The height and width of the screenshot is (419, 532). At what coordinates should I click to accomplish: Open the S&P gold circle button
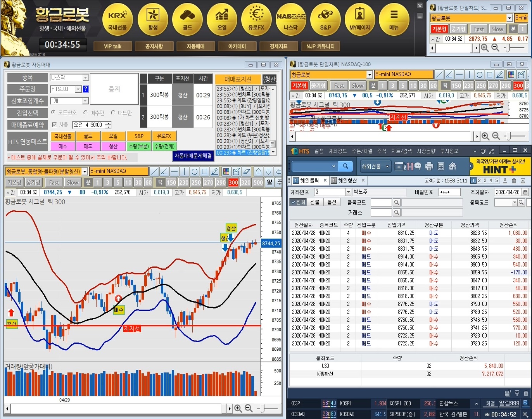[x=325, y=20]
